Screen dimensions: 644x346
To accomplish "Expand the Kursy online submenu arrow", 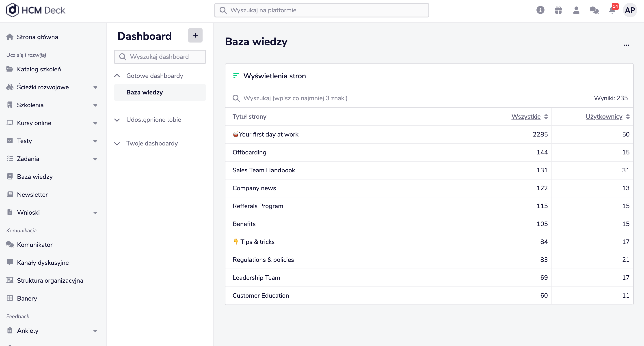I will 95,123.
